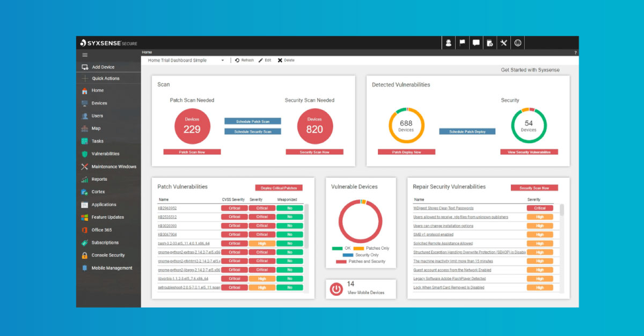This screenshot has height=336, width=644.
Task: Click the red power icon for mobile devices
Action: point(336,289)
